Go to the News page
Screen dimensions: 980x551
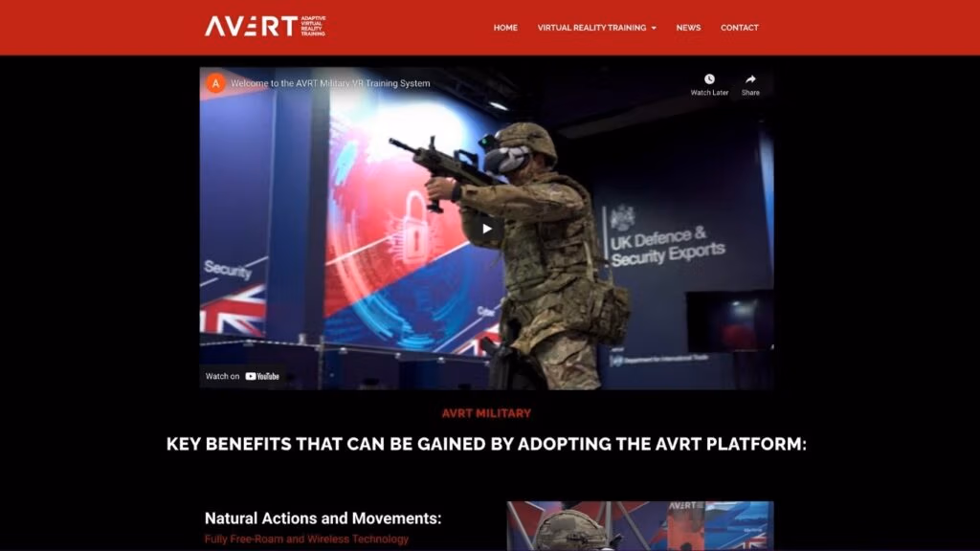tap(688, 28)
